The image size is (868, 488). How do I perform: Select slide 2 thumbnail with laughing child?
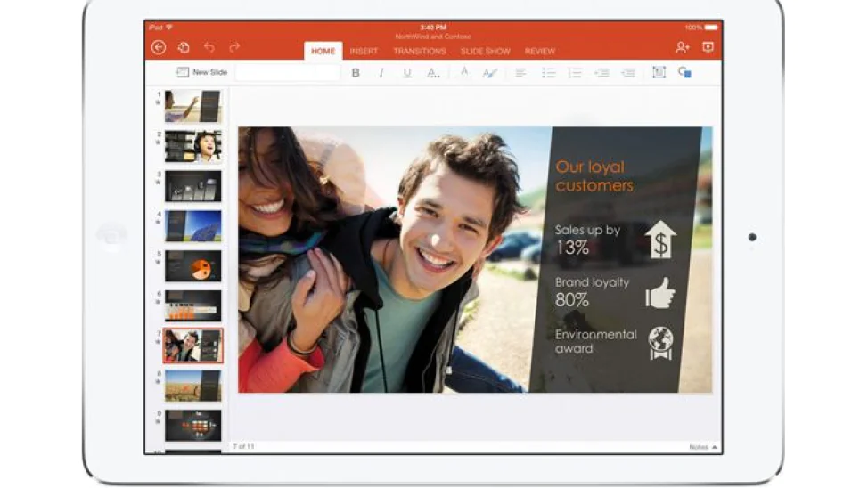tap(192, 146)
